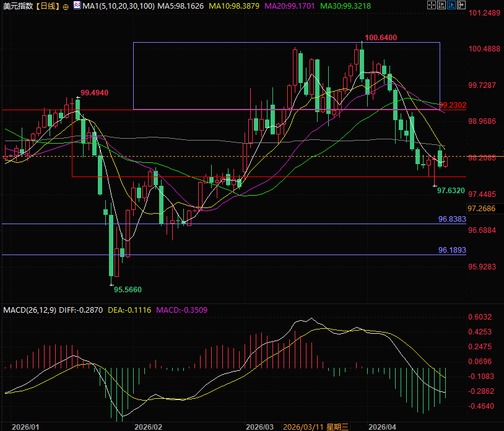This screenshot has width=504, height=431.
Task: Expand the circled plus next to 日线
Action: click(66, 6)
